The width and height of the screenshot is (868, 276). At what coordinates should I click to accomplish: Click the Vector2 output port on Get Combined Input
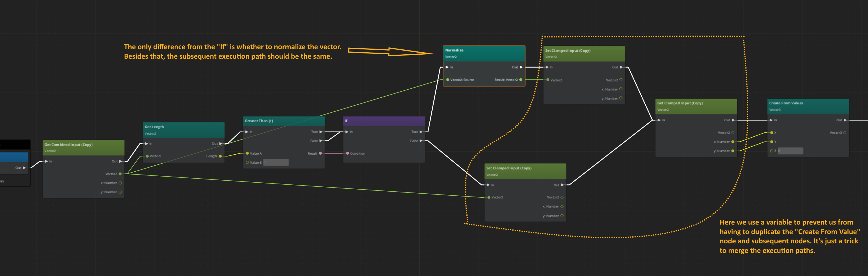(x=120, y=174)
